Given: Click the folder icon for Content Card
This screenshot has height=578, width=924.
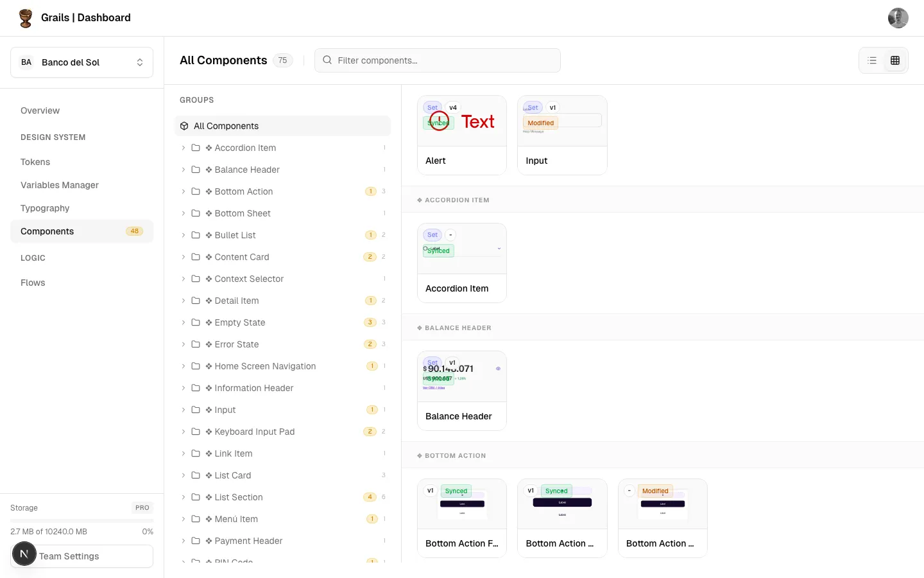Looking at the screenshot, I should [196, 257].
